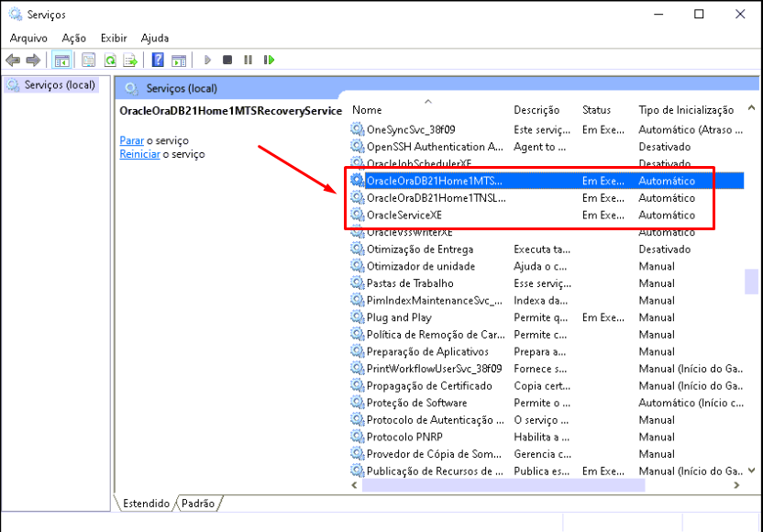Click the Start Service play icon

point(208,60)
